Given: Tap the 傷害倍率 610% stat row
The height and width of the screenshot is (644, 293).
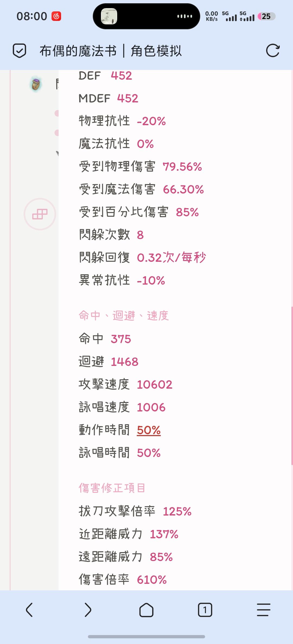Looking at the screenshot, I should click(123, 580).
